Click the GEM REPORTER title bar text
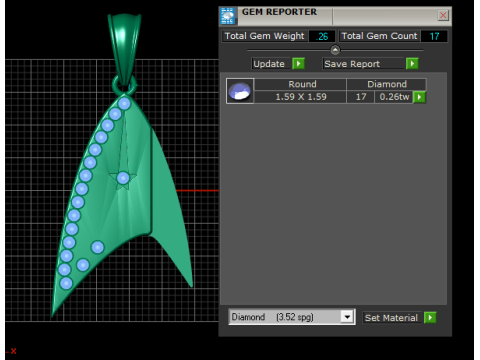Viewport: 480px width, 360px height. pos(279,12)
